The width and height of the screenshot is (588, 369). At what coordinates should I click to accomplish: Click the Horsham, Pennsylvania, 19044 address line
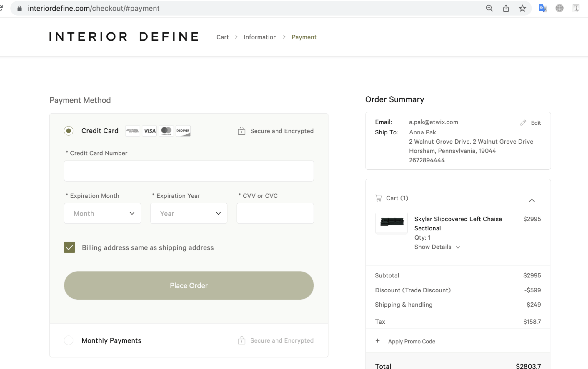click(x=452, y=151)
